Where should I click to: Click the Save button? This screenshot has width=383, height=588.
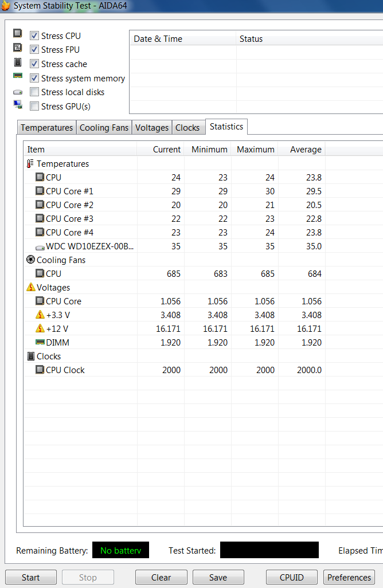tap(218, 577)
